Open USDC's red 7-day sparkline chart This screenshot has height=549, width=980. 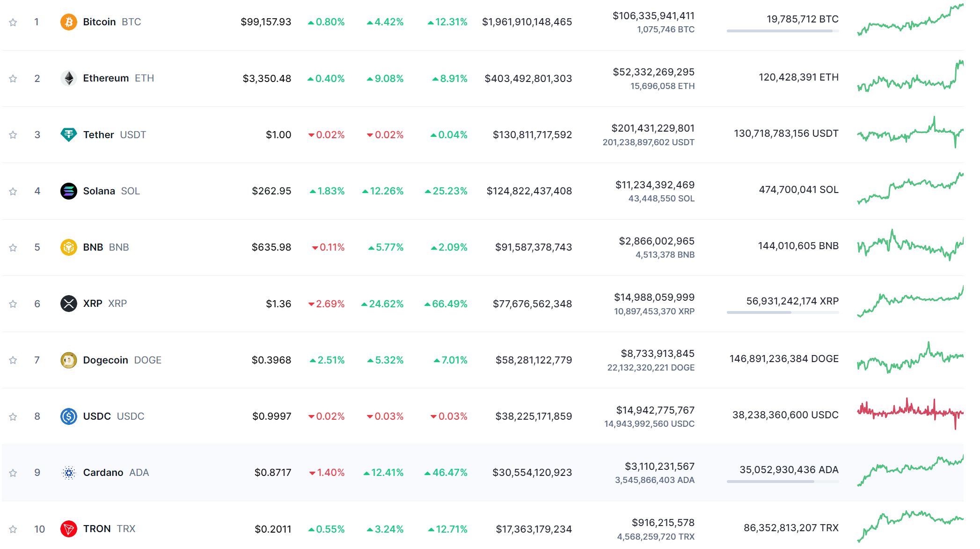click(x=910, y=412)
